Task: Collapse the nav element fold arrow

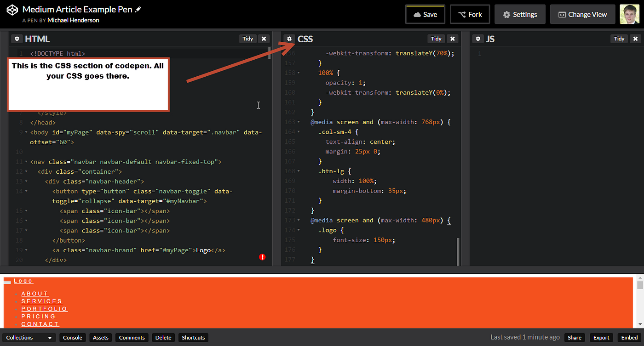Action: point(26,162)
